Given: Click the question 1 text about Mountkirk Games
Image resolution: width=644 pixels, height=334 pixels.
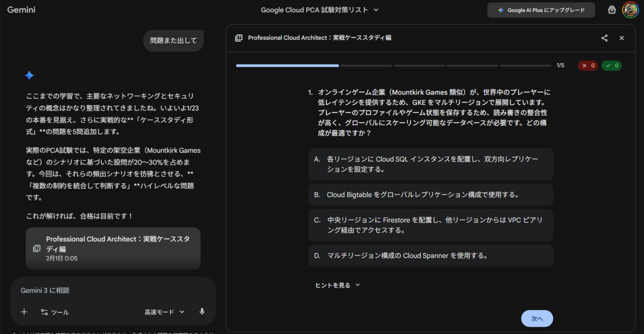Looking at the screenshot, I should (434, 113).
